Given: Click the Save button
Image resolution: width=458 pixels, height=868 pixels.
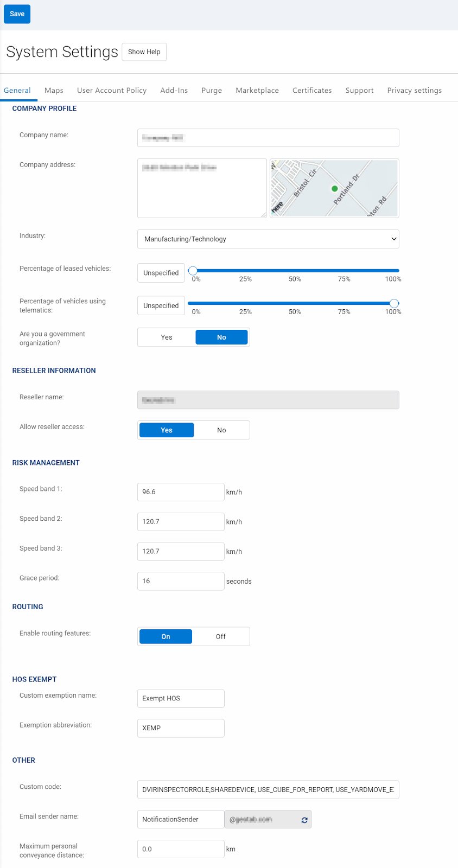Looking at the screenshot, I should tap(17, 14).
